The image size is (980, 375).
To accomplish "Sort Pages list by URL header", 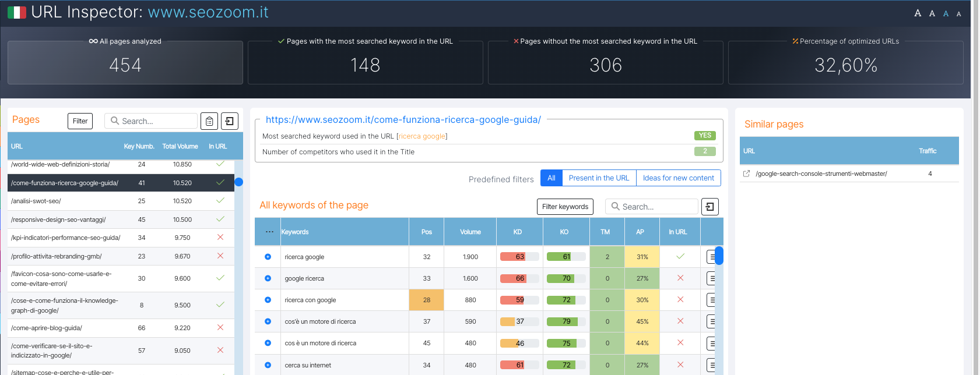I will coord(17,146).
